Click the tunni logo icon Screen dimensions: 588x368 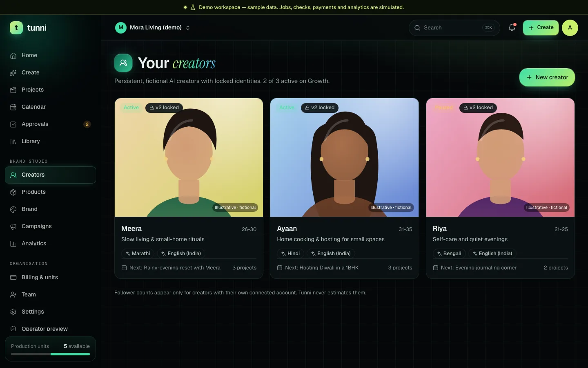click(16, 28)
